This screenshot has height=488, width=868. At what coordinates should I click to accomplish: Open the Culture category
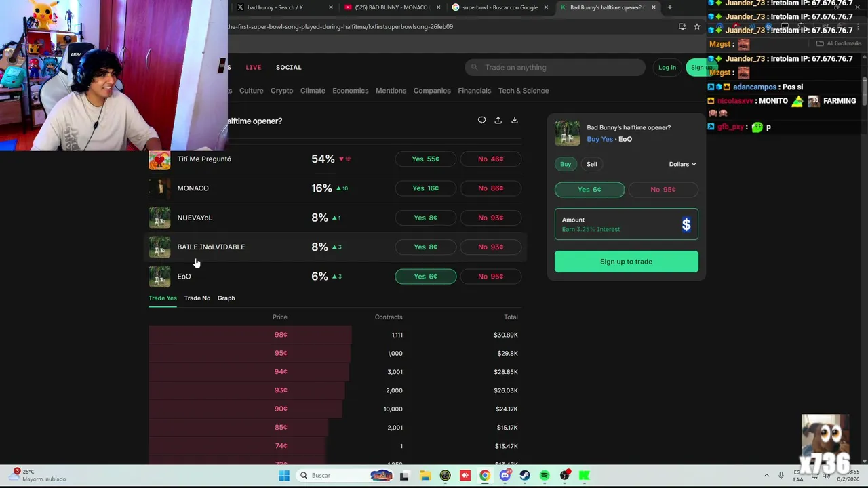(251, 91)
